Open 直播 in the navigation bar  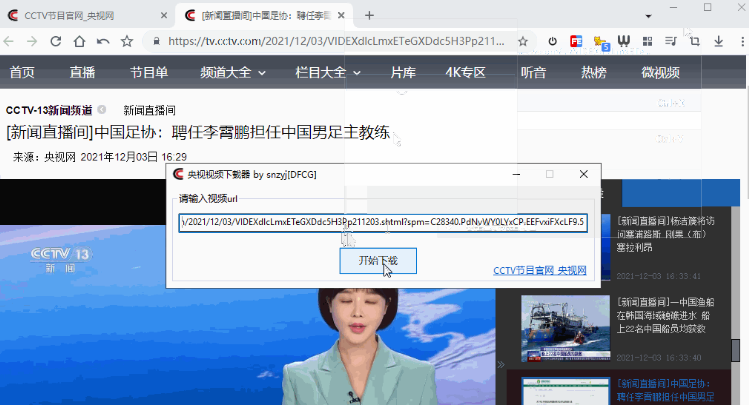[82, 72]
